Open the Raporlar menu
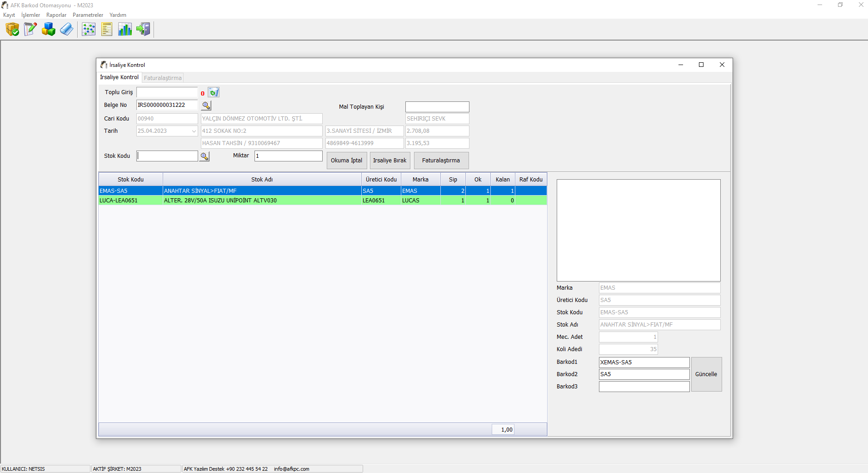This screenshot has height=473, width=868. [56, 15]
